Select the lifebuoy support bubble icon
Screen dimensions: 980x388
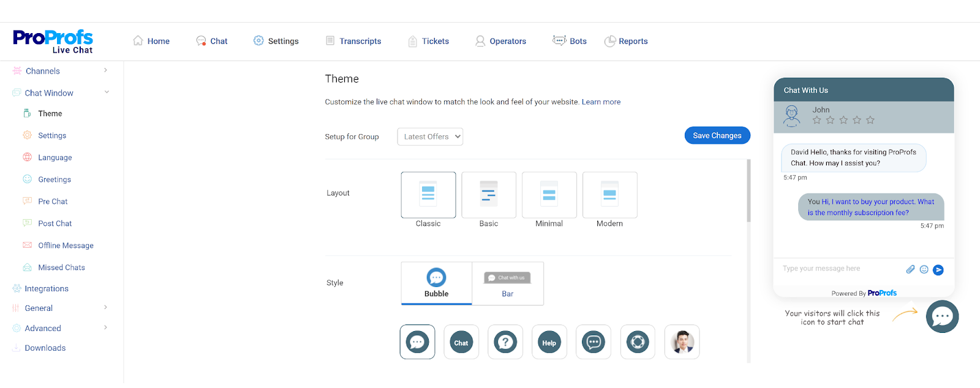point(638,342)
